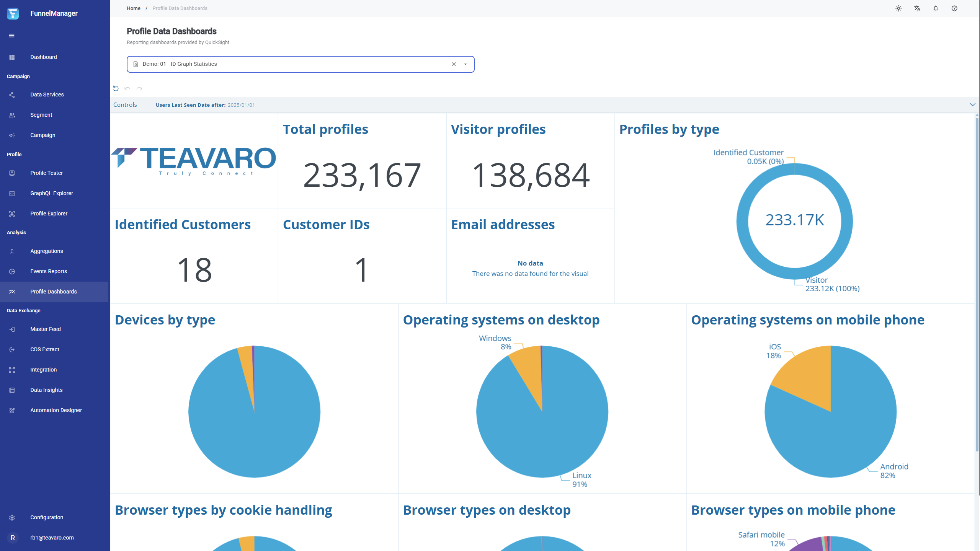Click the dashboard reset icon
Image resolution: width=980 pixels, height=551 pixels.
pos(116,88)
